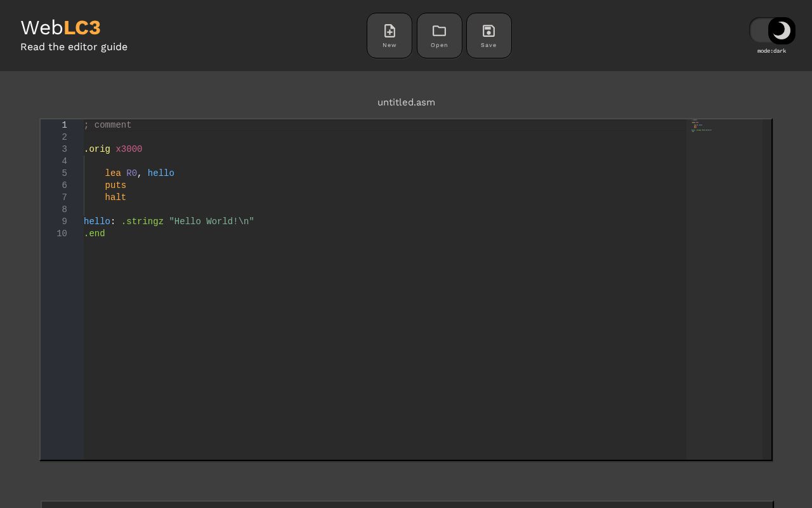This screenshot has height=508, width=812.
Task: Click the code minimap preview
Action: (x=724, y=289)
